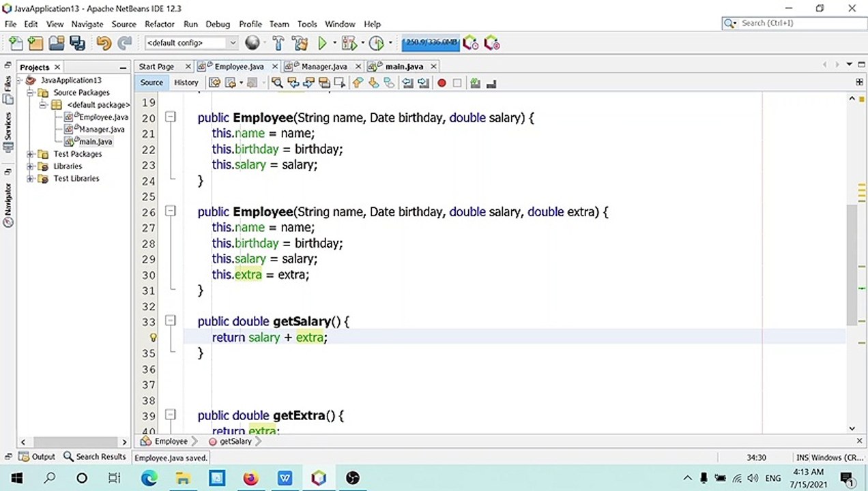
Task: Collapse code fold at line 20
Action: click(171, 117)
